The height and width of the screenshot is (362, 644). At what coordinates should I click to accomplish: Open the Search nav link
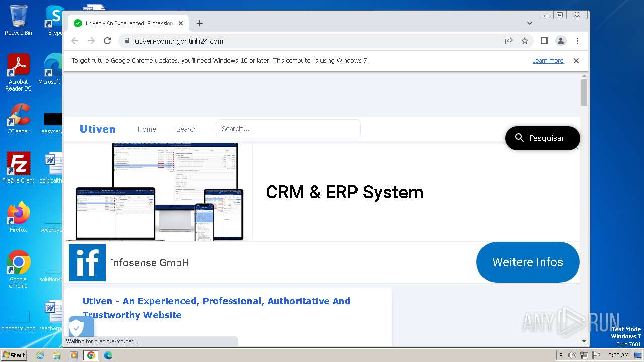tap(187, 129)
